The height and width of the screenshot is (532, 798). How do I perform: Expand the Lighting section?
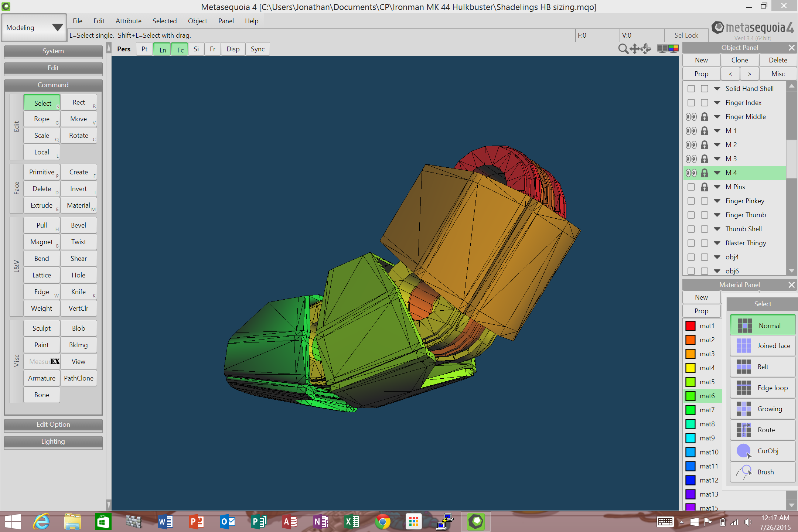coord(53,441)
